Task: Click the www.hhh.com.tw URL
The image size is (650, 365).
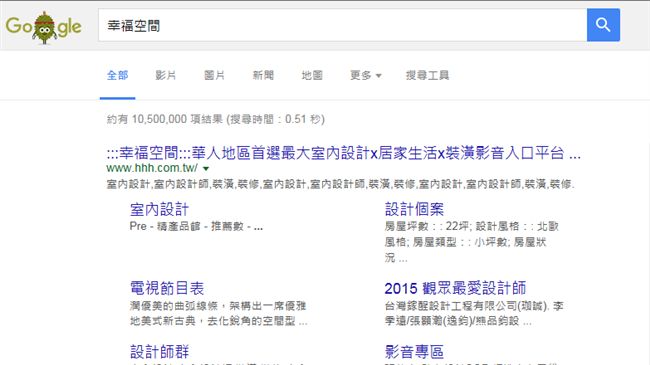Action: (152, 168)
